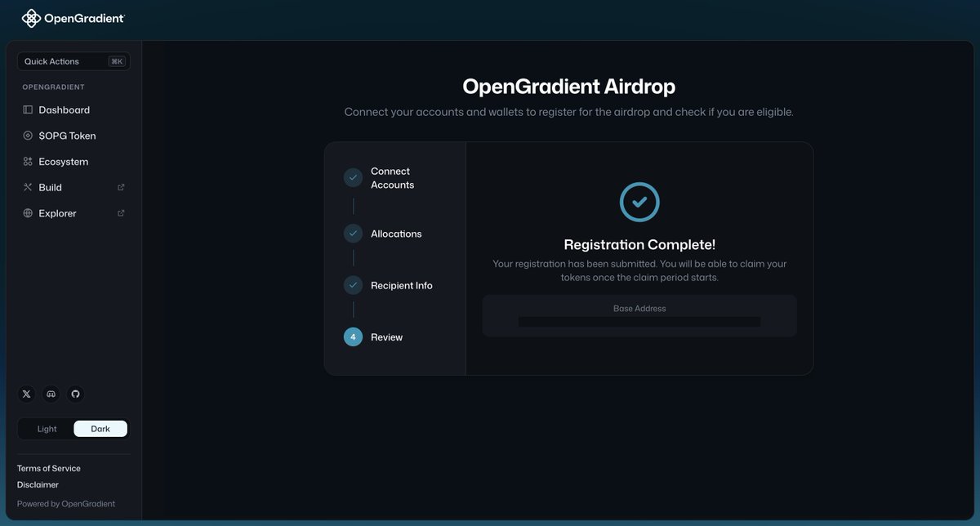Screen dimensions: 980x526
Task: Open the X social media icon
Action: 26,394
